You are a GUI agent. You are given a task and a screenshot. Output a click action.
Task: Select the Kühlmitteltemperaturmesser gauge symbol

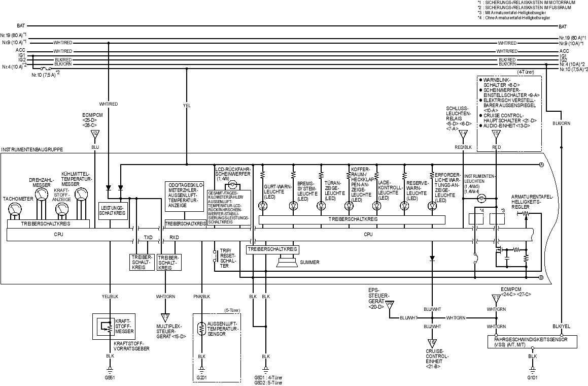tap(80, 195)
